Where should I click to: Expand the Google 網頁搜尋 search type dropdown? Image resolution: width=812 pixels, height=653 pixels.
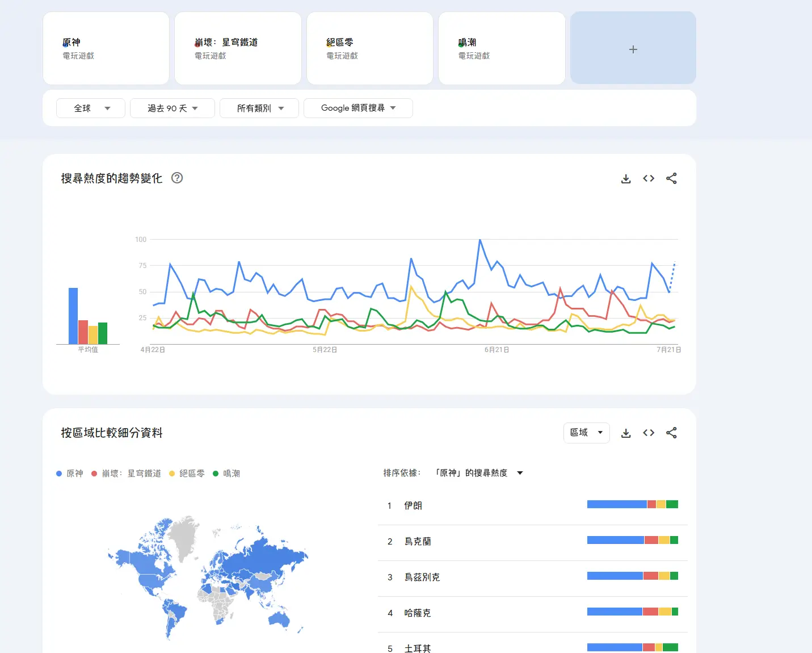pyautogui.click(x=358, y=108)
